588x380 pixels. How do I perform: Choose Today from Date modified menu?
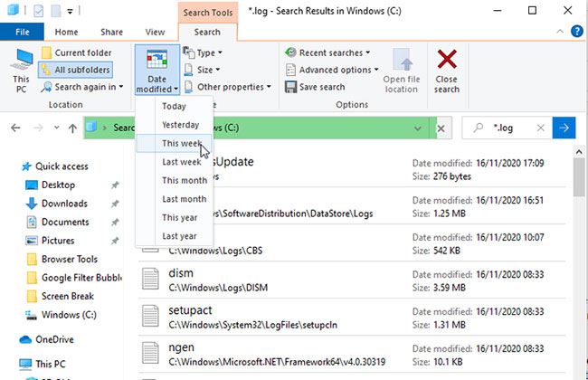point(174,106)
